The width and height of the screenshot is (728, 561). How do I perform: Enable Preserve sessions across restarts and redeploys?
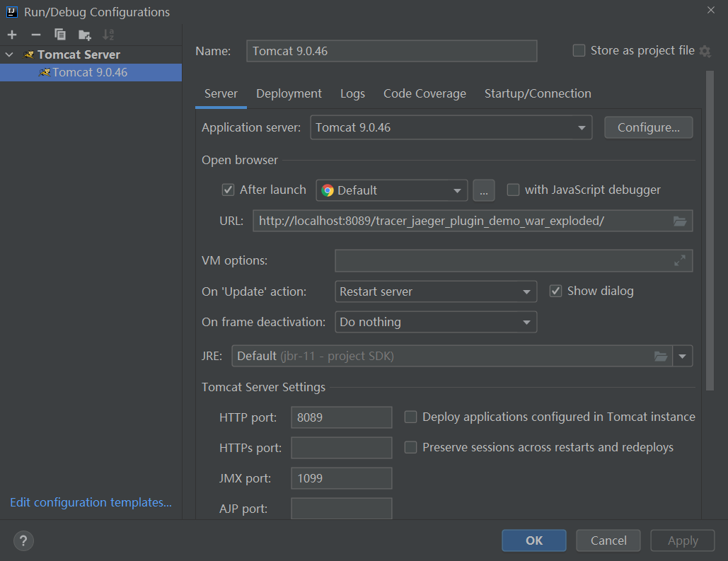pyautogui.click(x=410, y=447)
